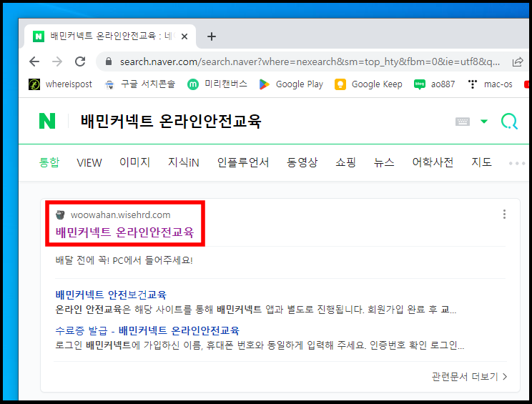Show more search tabs via ellipsis
Viewport: 532px width, 404px height.
point(517,163)
